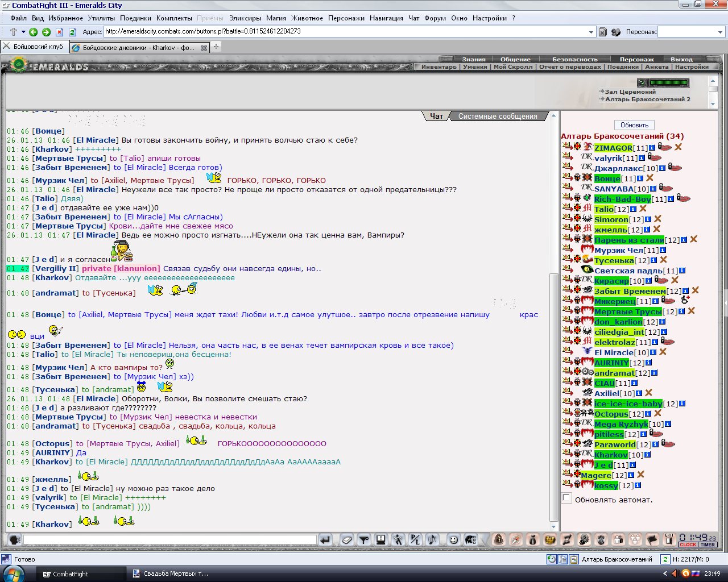Open the Поединки menu in menu bar

135,18
